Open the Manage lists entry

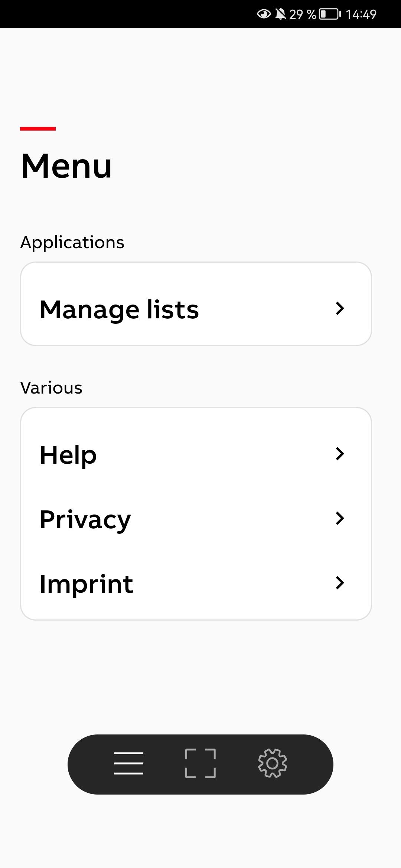point(119,309)
